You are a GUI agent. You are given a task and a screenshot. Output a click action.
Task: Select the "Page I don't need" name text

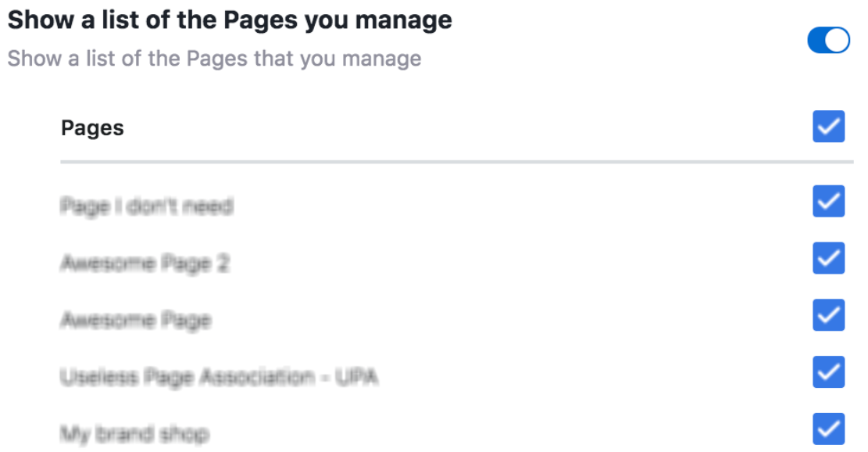coord(146,206)
